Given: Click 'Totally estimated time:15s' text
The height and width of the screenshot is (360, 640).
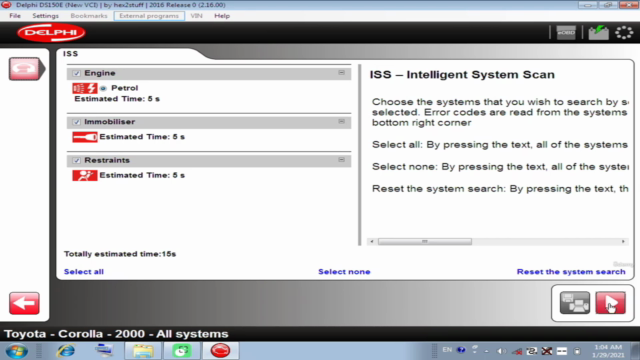Looking at the screenshot, I should [x=120, y=254].
